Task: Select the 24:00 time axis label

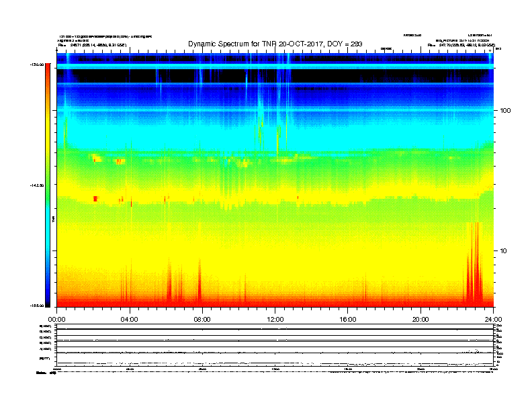Action: point(493,320)
